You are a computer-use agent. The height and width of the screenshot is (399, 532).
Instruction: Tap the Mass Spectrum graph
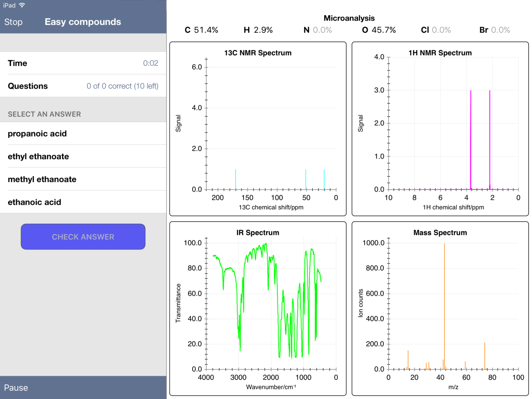pos(440,309)
